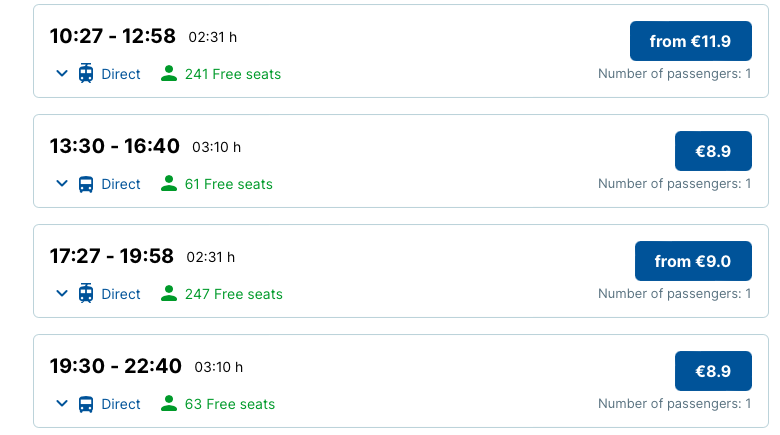Expand details of the 10:27 - 12:58 connection
This screenshot has height=435, width=780.
[62, 74]
